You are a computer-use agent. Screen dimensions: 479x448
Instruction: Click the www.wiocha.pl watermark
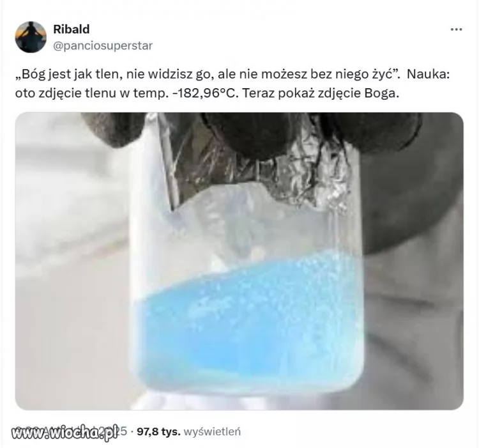(64, 432)
